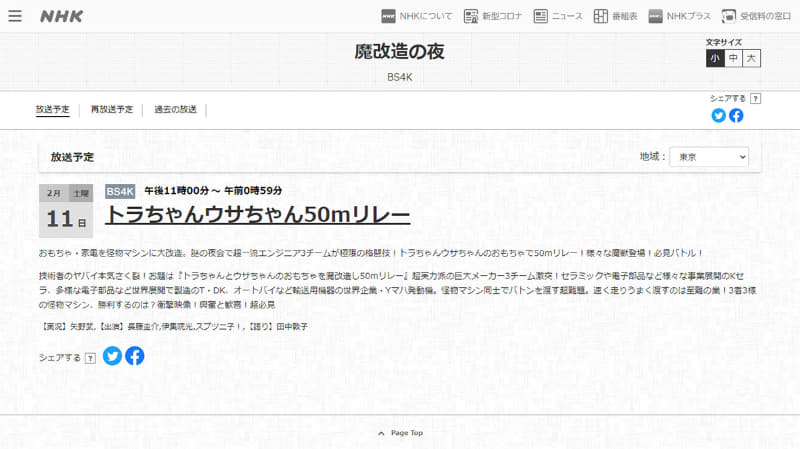Open the 受信料の窓口 text link

point(765,16)
